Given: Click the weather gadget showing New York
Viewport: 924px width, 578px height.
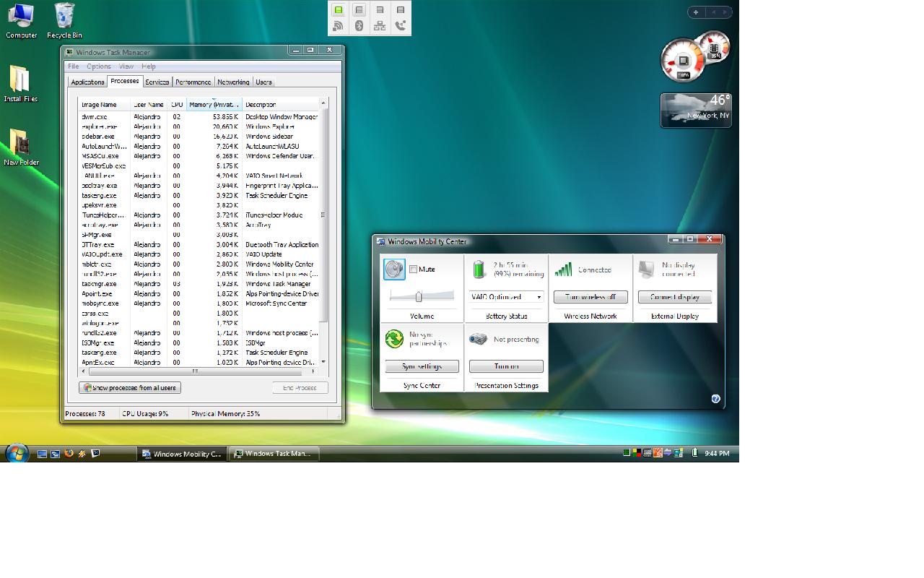Looking at the screenshot, I should [x=696, y=111].
